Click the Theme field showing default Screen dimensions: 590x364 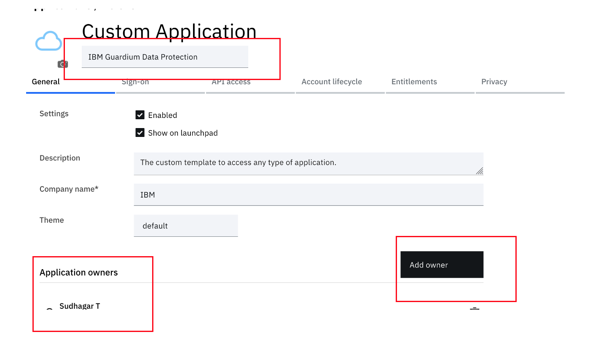(186, 226)
